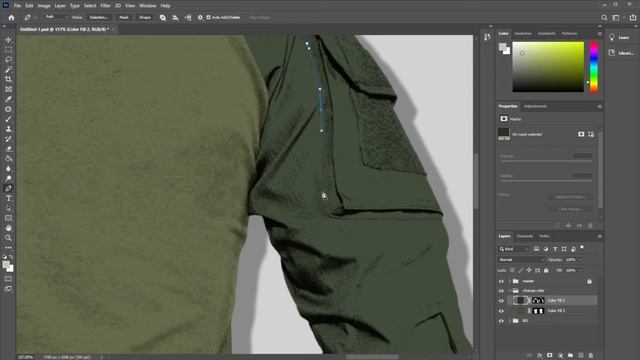Screen dimensions: 640x360
Task: Toggle Auto Add/Delete checkbox
Action: pyautogui.click(x=209, y=18)
